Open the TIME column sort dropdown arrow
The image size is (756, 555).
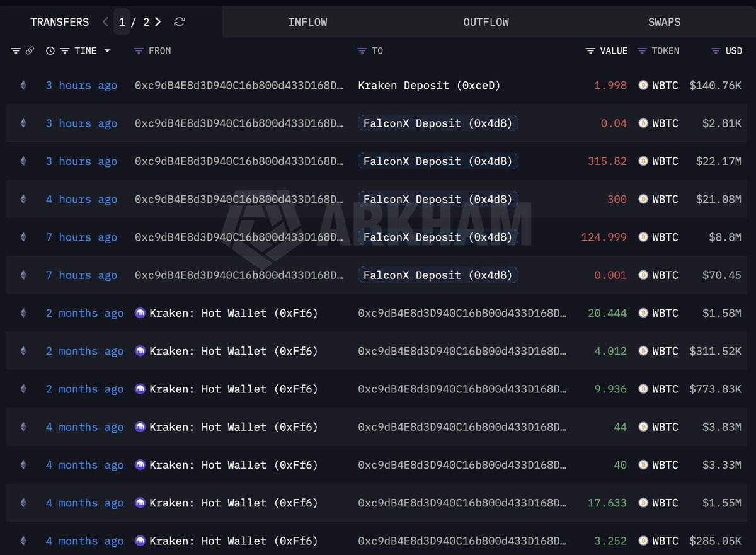coord(107,50)
